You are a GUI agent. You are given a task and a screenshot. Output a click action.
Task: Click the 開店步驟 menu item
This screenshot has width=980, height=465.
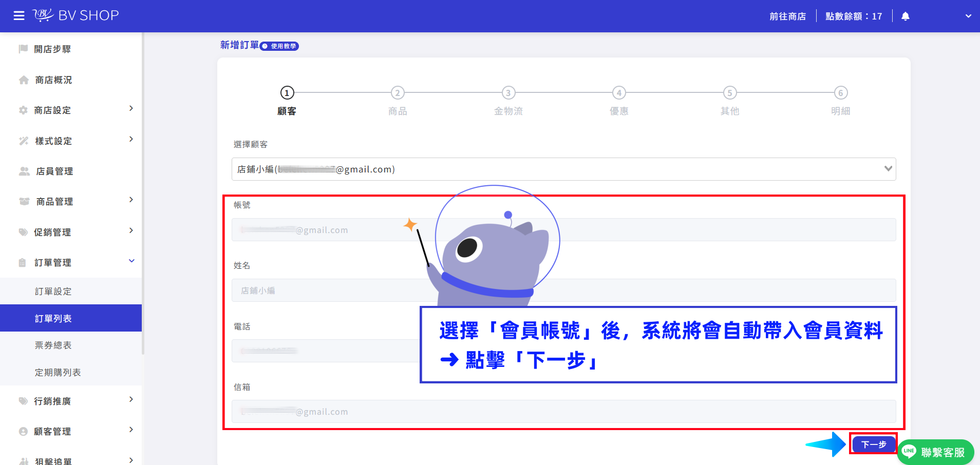[x=52, y=49]
